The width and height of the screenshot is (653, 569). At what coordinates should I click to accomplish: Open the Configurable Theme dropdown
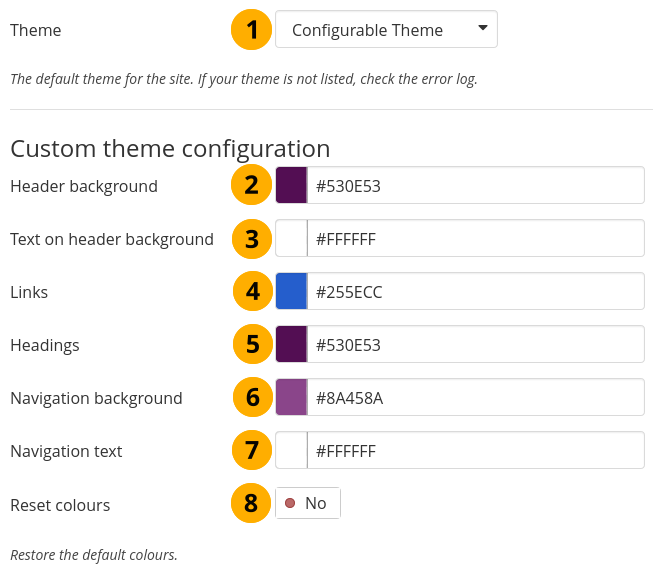(x=385, y=30)
